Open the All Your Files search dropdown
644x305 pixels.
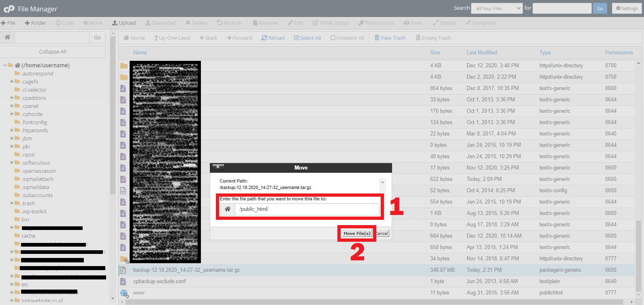pyautogui.click(x=498, y=8)
